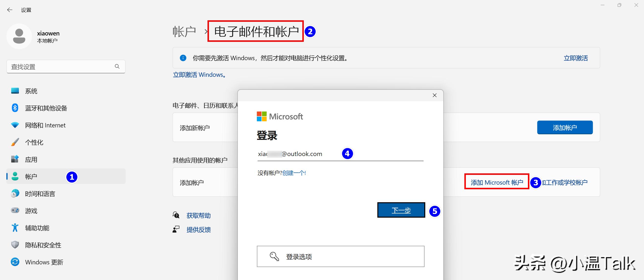Click 立即激活 link in banner
This screenshot has width=644, height=280.
pyautogui.click(x=576, y=58)
